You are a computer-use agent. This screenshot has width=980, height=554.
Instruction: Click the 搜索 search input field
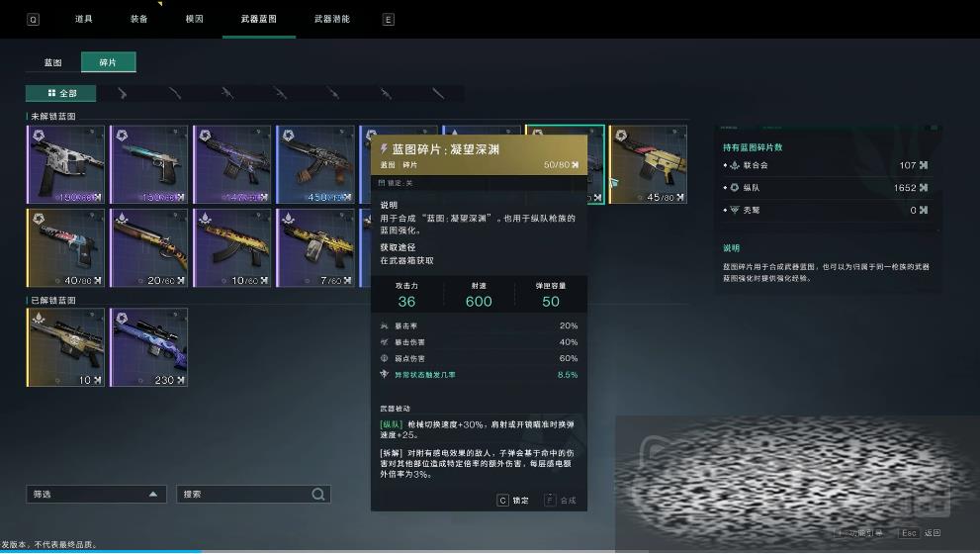[x=253, y=494]
